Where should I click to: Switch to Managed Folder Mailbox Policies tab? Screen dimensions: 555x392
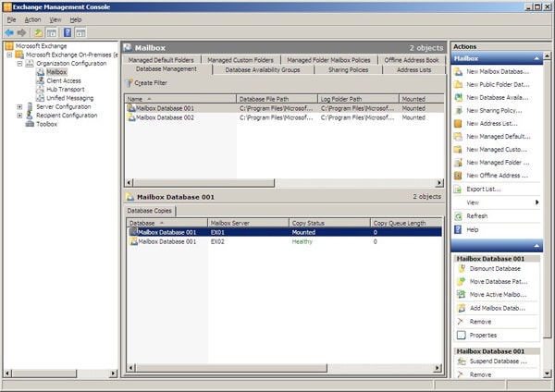click(328, 60)
